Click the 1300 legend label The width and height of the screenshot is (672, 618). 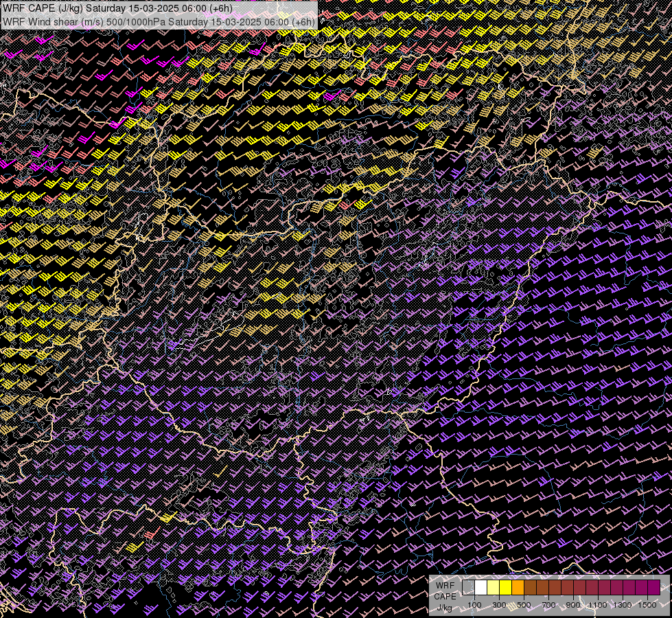pos(623,605)
